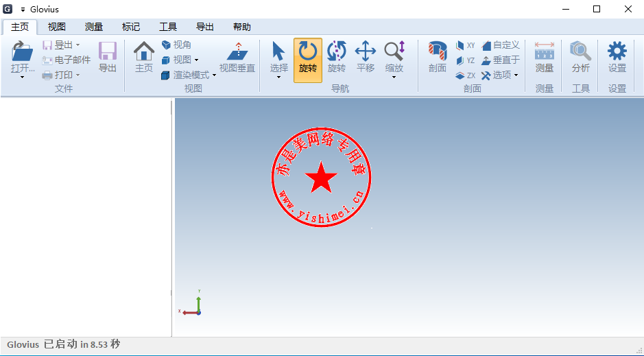Open the 分析 analysis tool
Image resolution: width=644 pixels, height=356 pixels.
coord(581,51)
